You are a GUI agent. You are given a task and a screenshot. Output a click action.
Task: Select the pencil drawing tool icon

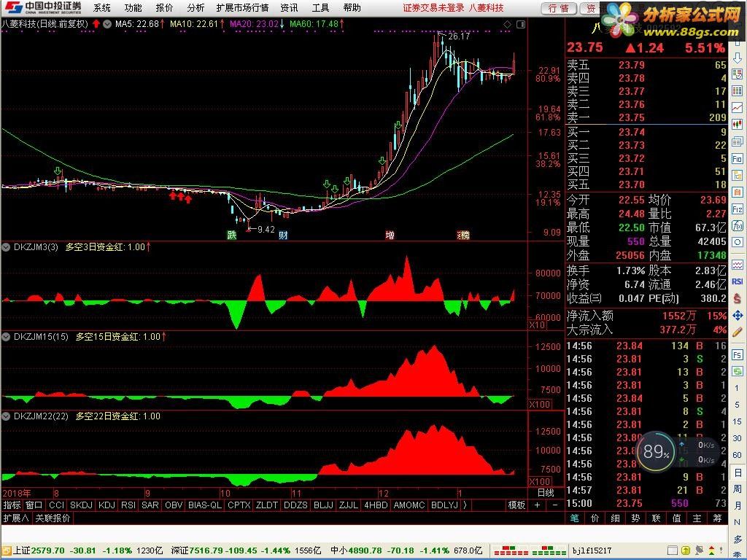(x=738, y=332)
